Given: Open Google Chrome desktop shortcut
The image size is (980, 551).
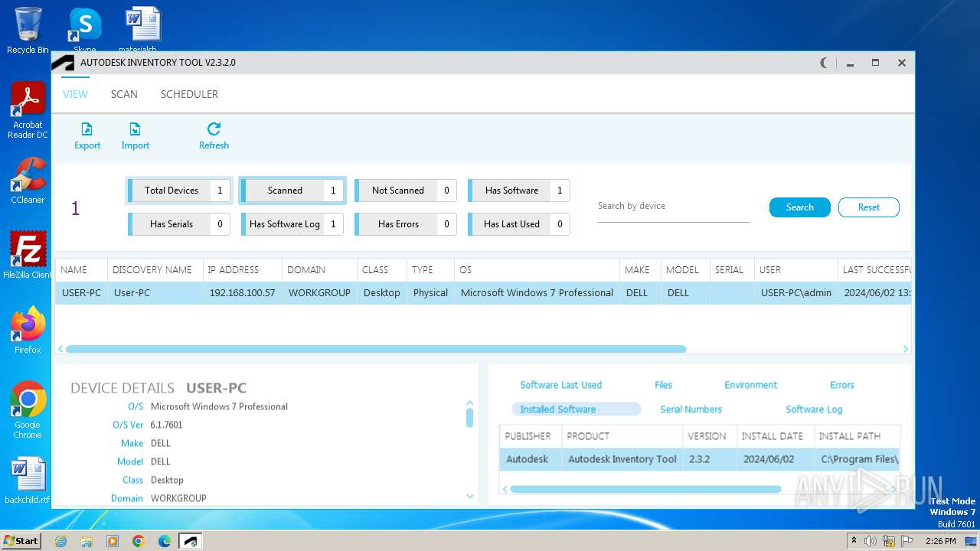Looking at the screenshot, I should click(28, 409).
